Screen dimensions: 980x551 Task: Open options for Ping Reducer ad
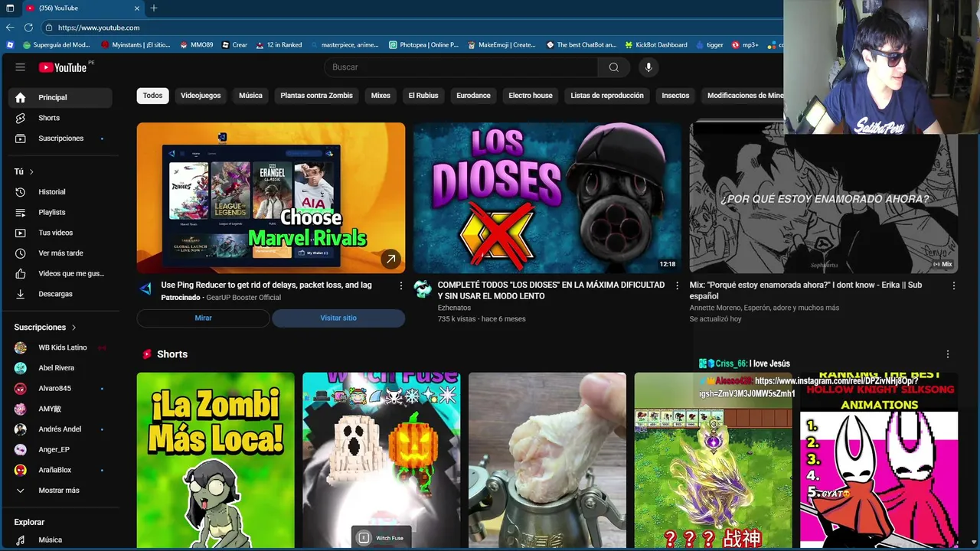[400, 285]
